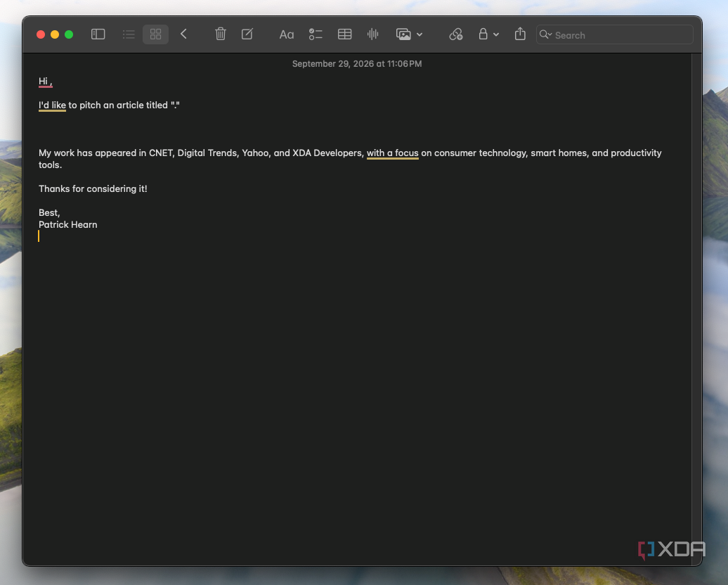Click the Search field
This screenshot has height=585, width=728.
click(x=615, y=35)
